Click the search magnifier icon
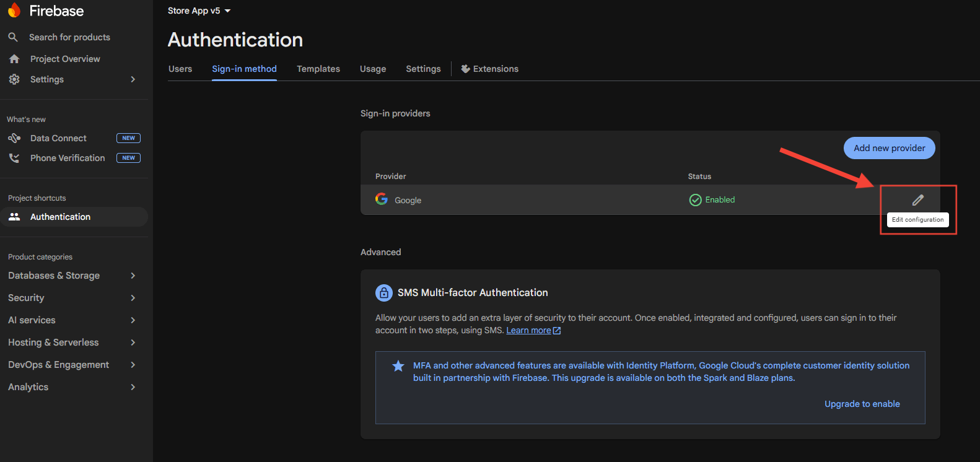The width and height of the screenshot is (980, 462). pos(13,37)
